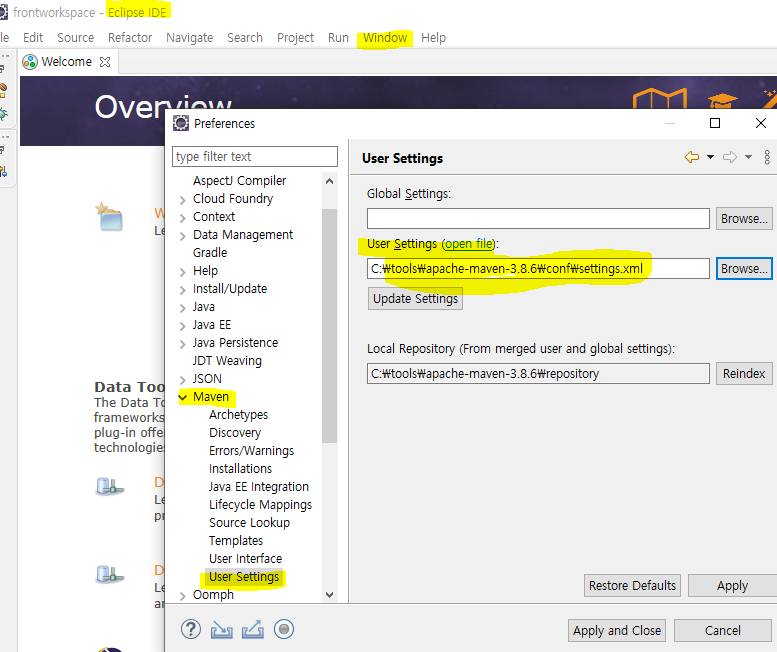Expand the Context node
This screenshot has width=777, height=652.
coord(183,218)
